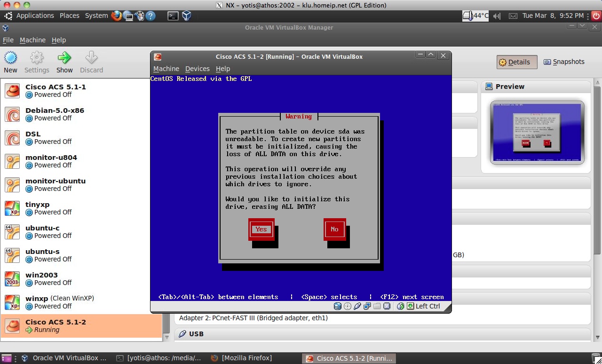This screenshot has width=602, height=364.
Task: Click the mail envelope indicator
Action: [x=513, y=16]
